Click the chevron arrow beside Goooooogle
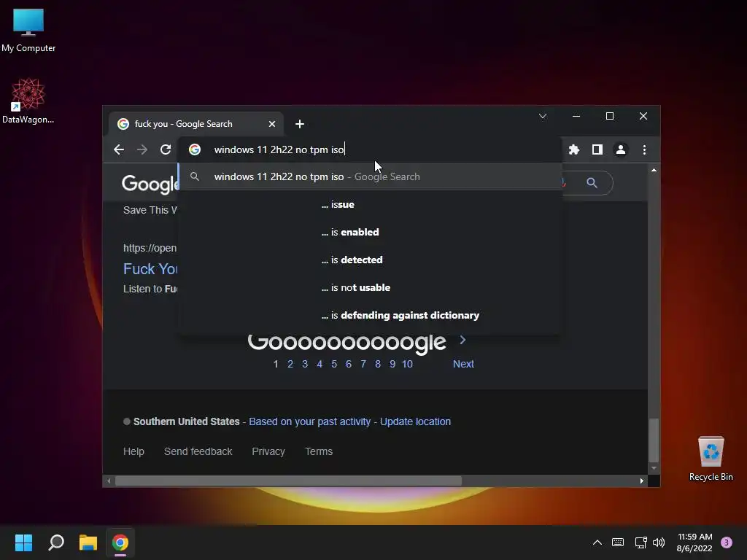This screenshot has width=747, height=560. point(462,340)
